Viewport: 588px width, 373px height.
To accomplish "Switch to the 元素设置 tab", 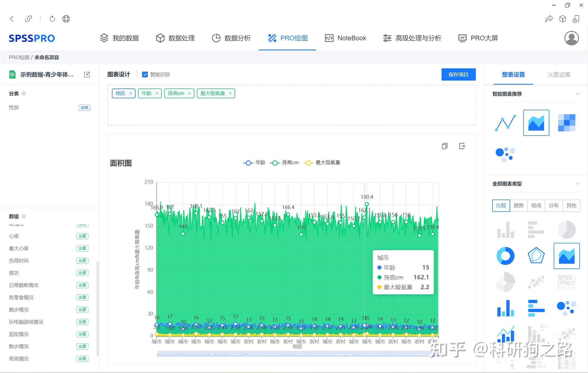I will (x=559, y=74).
